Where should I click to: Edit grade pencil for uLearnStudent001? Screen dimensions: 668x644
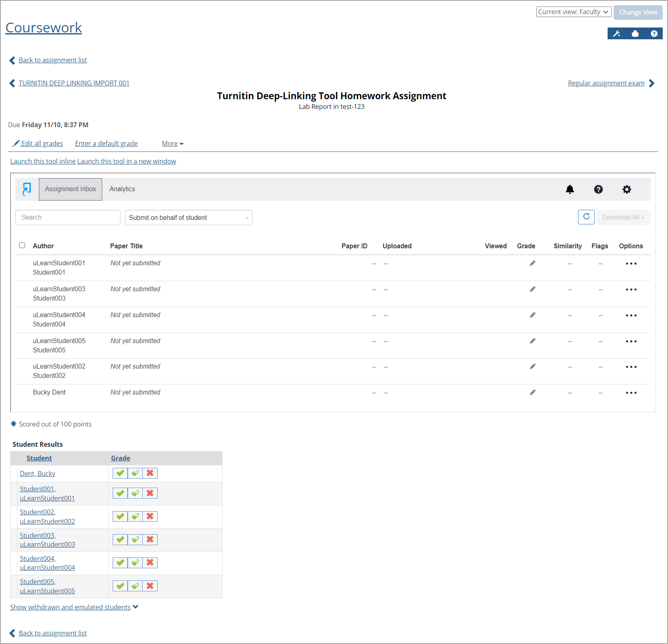533,263
